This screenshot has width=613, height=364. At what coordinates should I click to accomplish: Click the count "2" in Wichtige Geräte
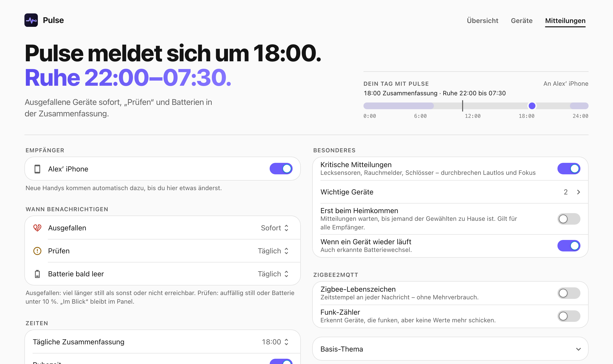pyautogui.click(x=565, y=192)
